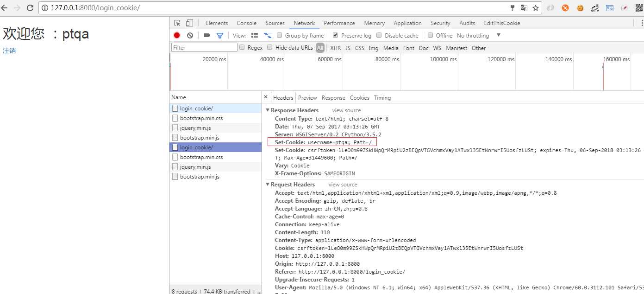Switch to the Audits tab

(467, 23)
